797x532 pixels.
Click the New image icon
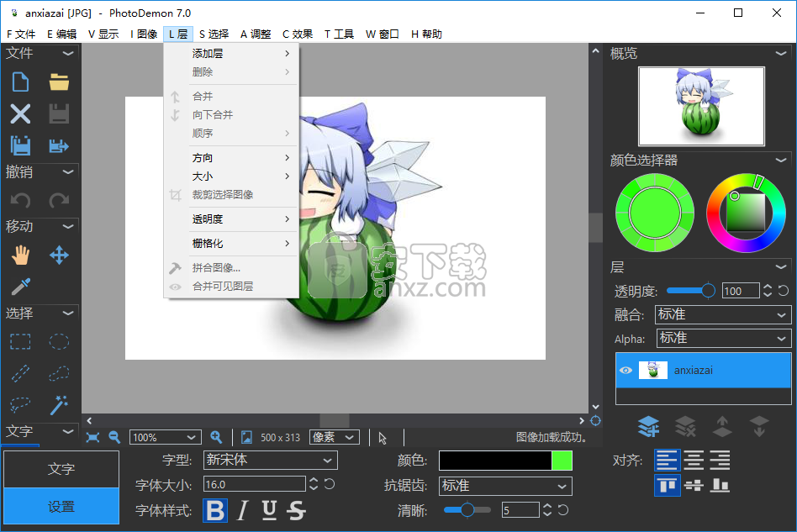(20, 82)
